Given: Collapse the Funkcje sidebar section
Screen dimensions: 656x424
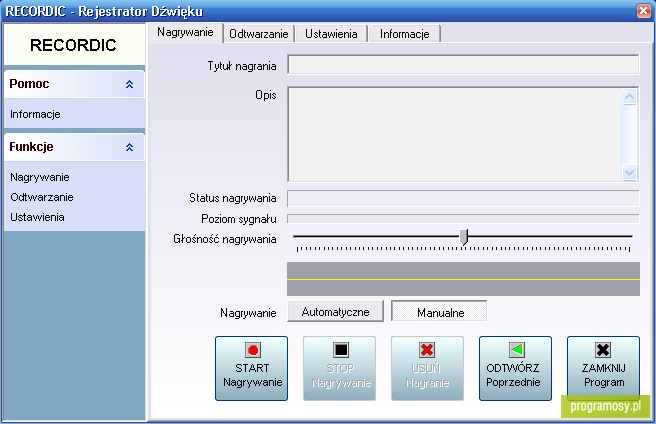Looking at the screenshot, I should click(x=129, y=147).
